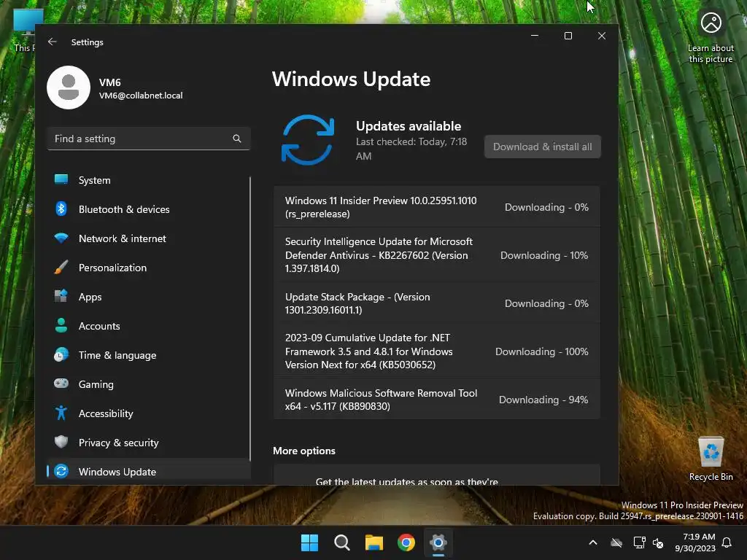The height and width of the screenshot is (560, 747).
Task: Click the Downloading - 100% status text
Action: 542,351
